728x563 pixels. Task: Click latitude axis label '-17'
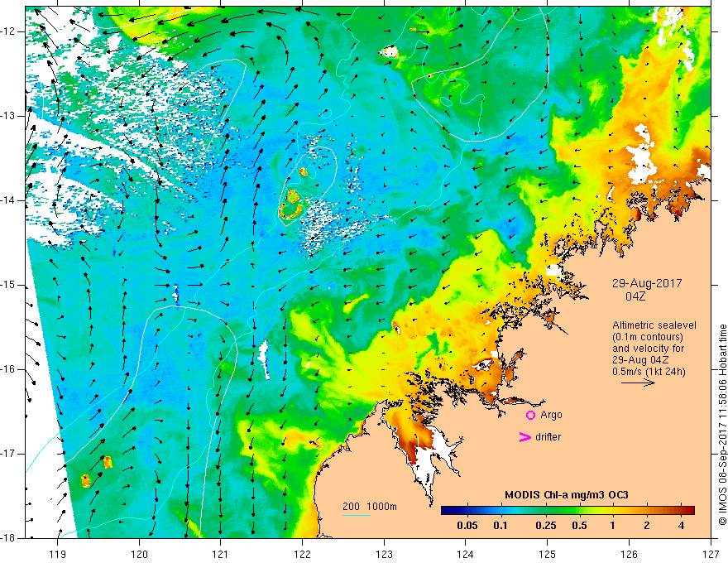9,454
